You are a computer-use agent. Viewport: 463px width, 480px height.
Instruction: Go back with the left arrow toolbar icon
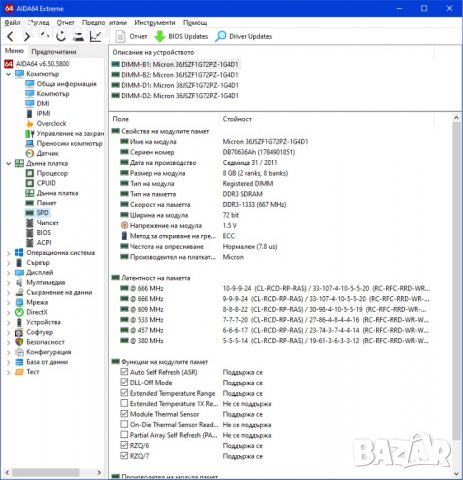click(x=10, y=36)
